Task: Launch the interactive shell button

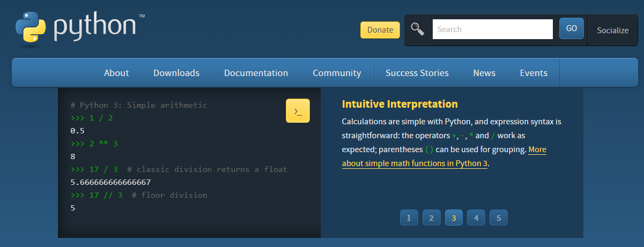Action: (x=298, y=111)
